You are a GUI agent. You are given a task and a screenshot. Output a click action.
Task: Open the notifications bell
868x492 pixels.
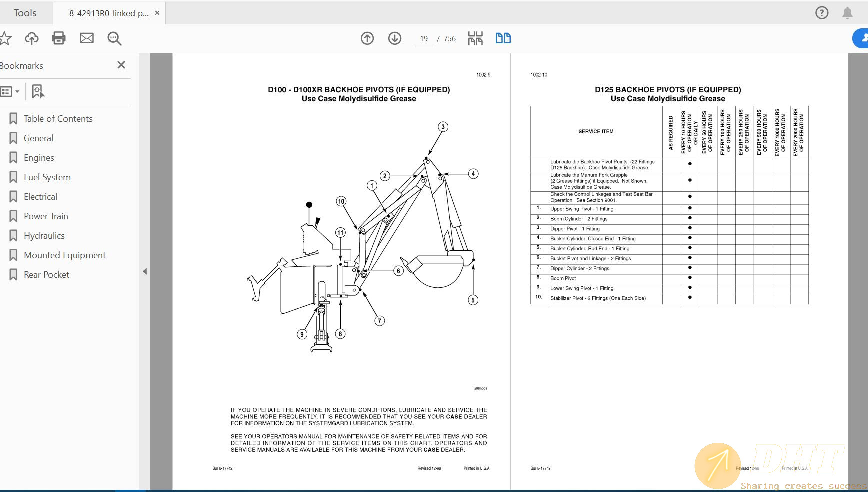pos(848,13)
